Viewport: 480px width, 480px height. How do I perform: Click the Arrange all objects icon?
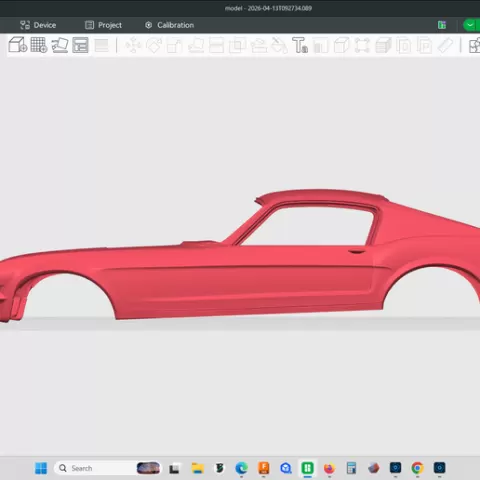[x=80, y=45]
